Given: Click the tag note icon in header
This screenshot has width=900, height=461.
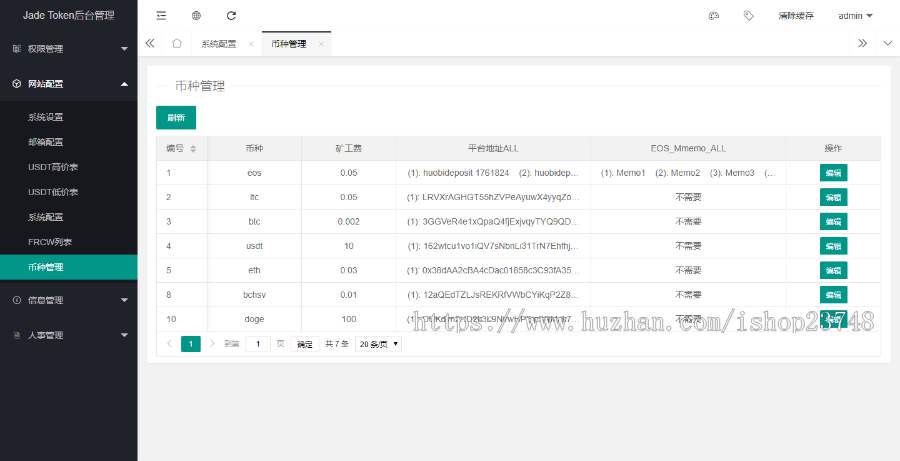Looking at the screenshot, I should tap(748, 16).
